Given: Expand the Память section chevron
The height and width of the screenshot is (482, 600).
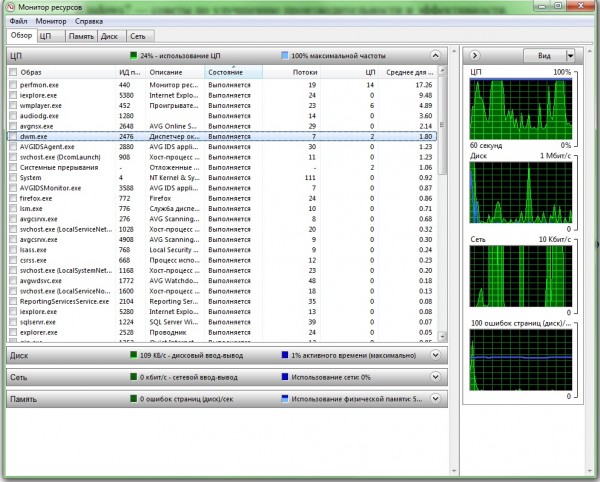Looking at the screenshot, I should coord(435,399).
